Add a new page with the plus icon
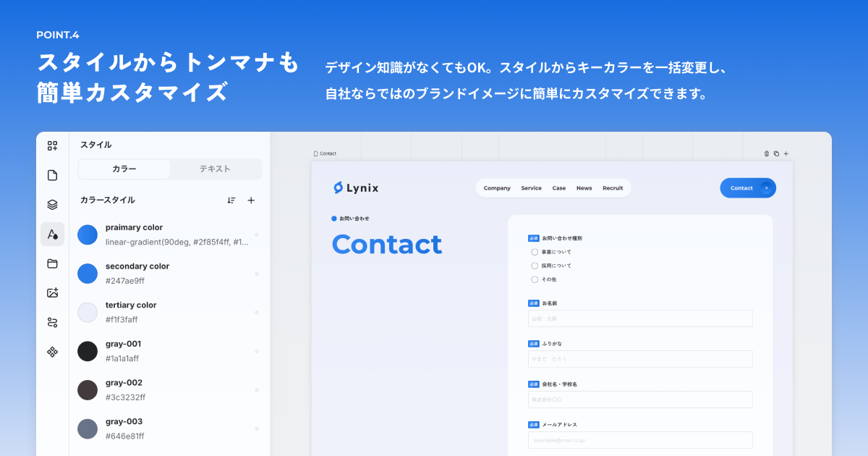This screenshot has height=456, width=868. [x=786, y=153]
